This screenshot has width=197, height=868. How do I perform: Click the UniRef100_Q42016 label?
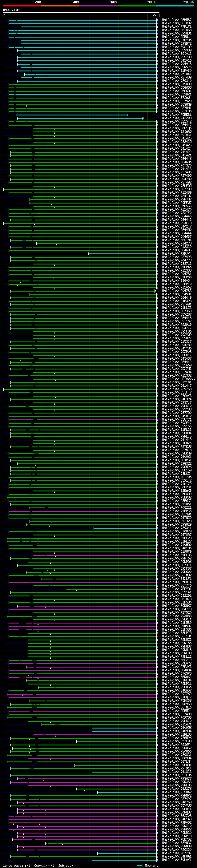177,61
